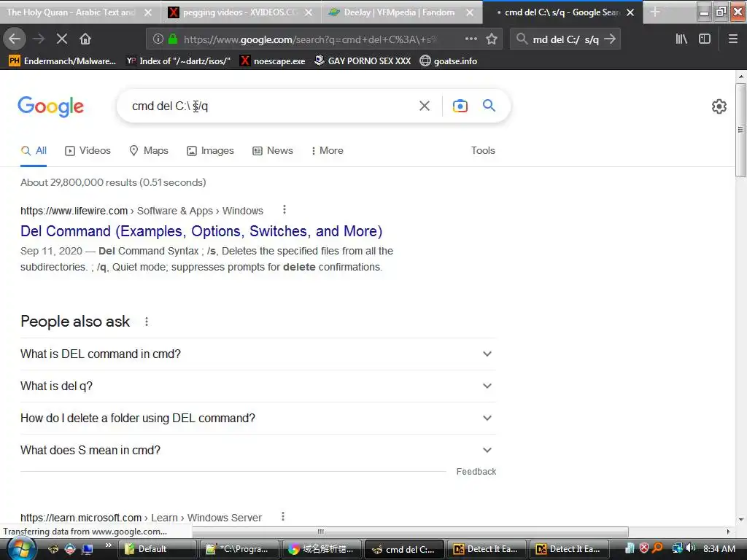
Task: Toggle the sidebar panel icon
Action: coord(705,39)
